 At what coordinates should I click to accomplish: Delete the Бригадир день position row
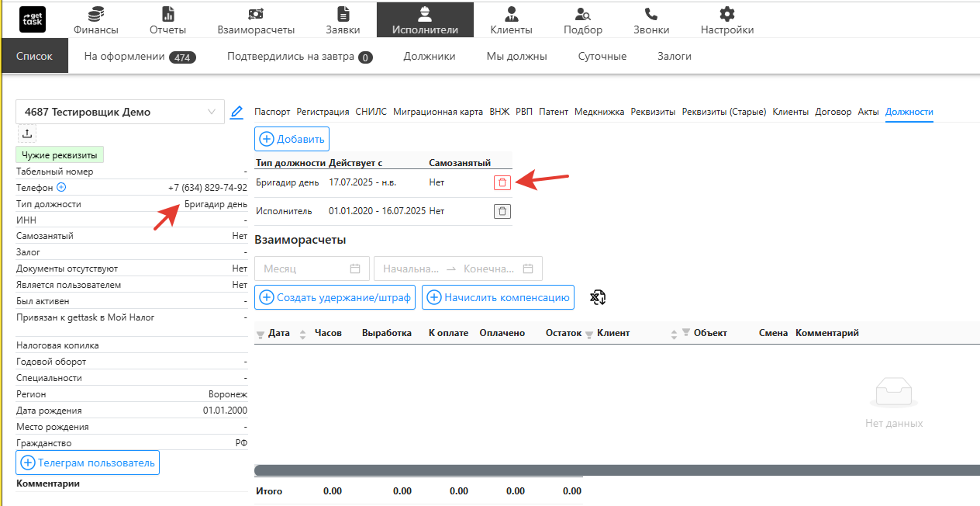point(502,182)
